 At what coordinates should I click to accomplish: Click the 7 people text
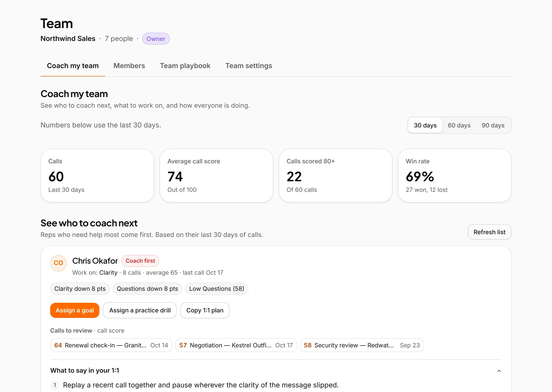point(119,39)
